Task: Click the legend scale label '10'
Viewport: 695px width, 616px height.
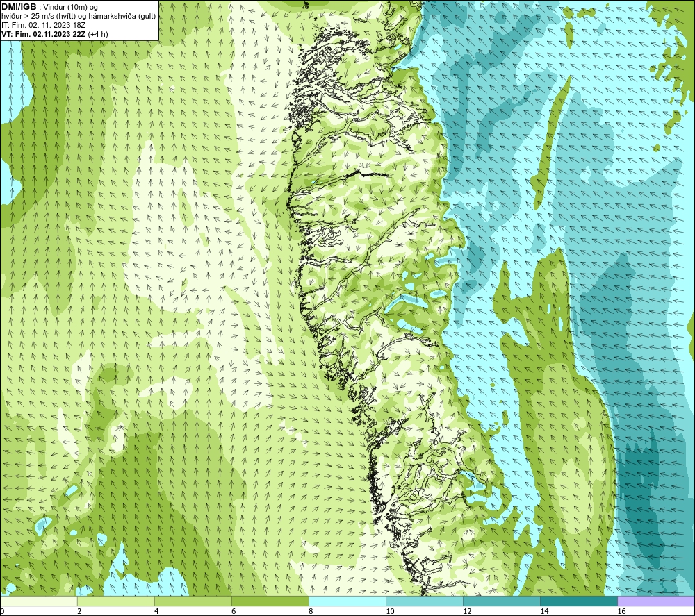Action: pyautogui.click(x=390, y=612)
